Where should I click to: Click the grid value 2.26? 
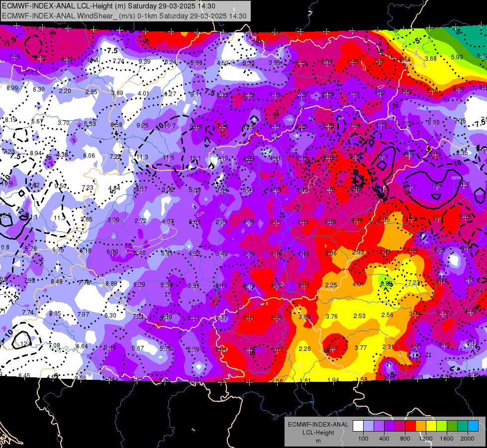[304, 349]
